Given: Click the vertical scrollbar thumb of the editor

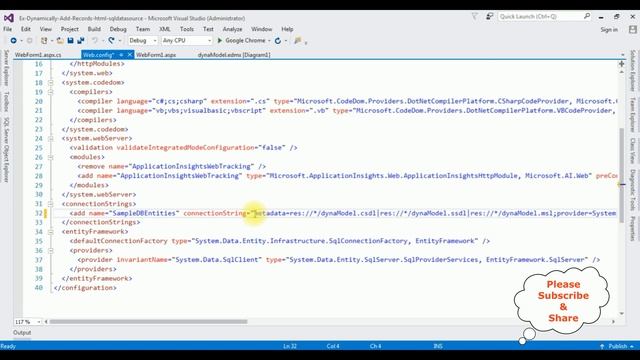Looking at the screenshot, I should click(622, 176).
